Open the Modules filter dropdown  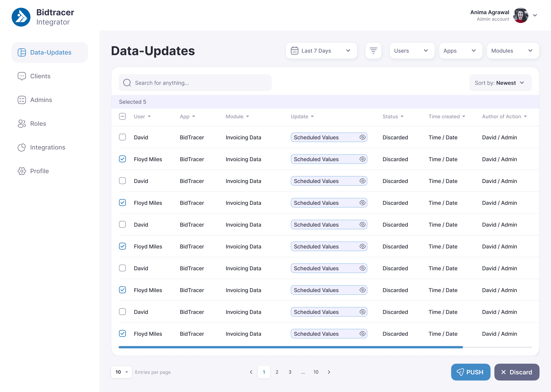513,51
